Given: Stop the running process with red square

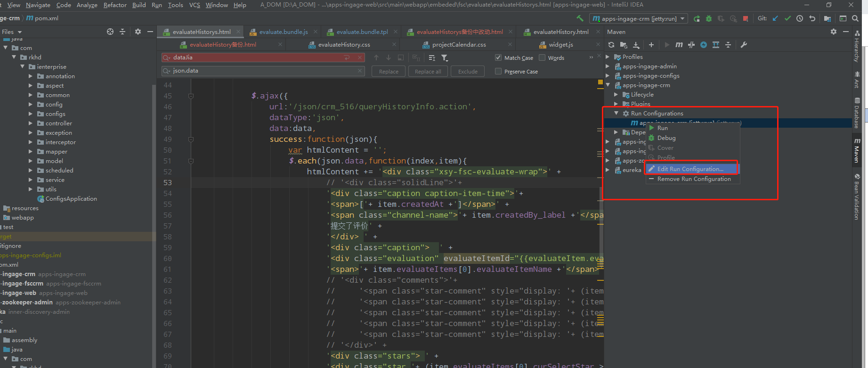Looking at the screenshot, I should pyautogui.click(x=745, y=18).
